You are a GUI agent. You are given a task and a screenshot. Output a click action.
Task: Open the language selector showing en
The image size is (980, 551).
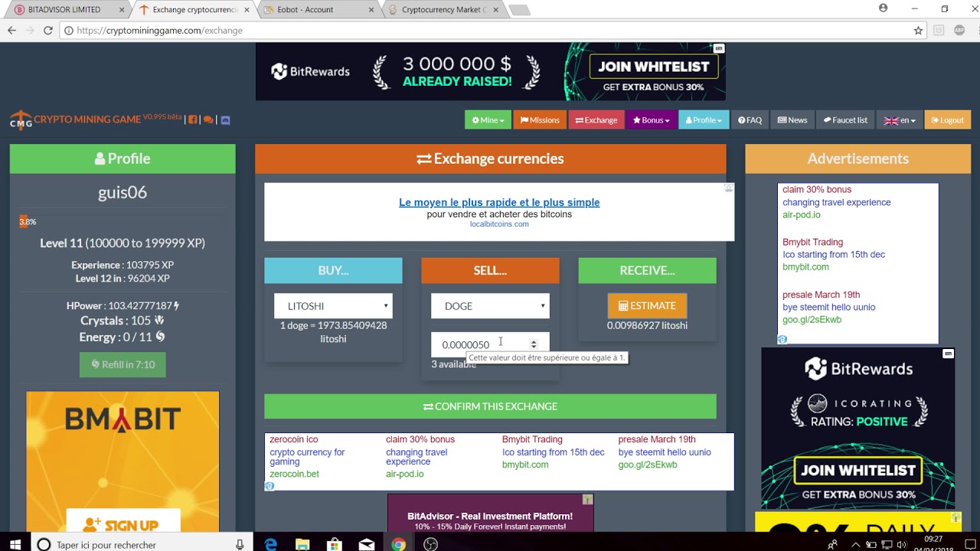coord(900,120)
